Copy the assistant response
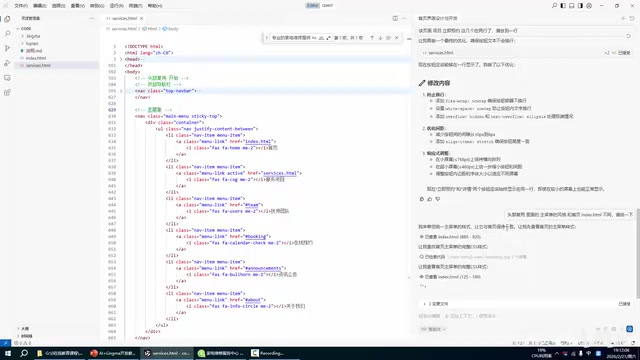Viewport: 640px width, 360px height. point(422,199)
